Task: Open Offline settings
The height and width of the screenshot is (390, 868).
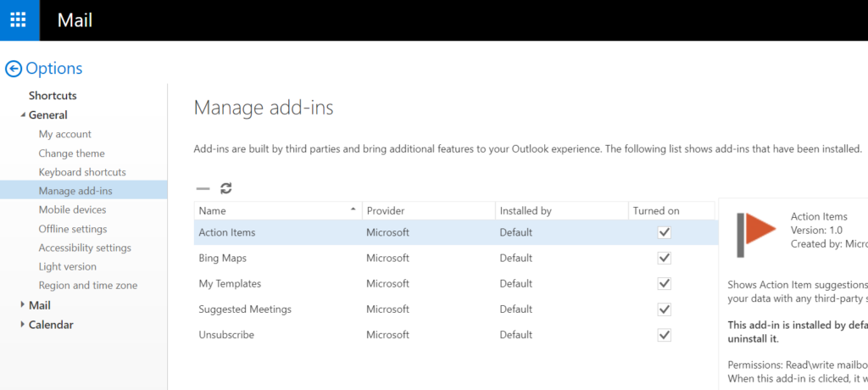Action: point(73,229)
